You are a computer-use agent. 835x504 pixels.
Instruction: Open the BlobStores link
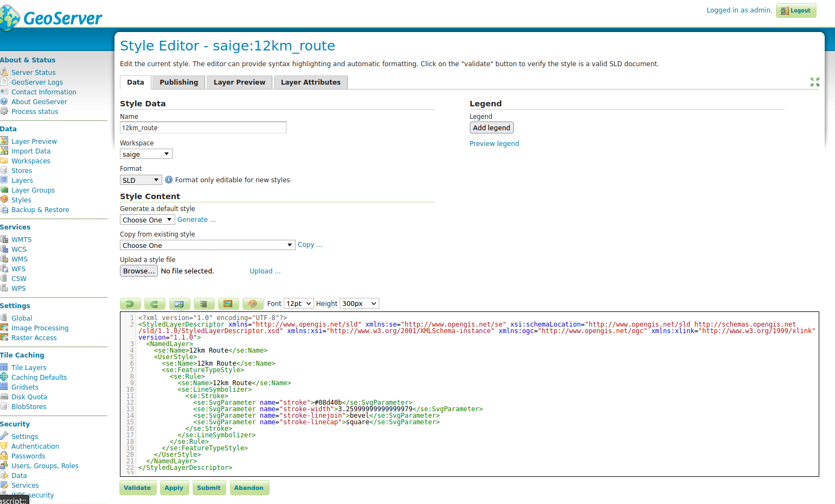[x=29, y=406]
